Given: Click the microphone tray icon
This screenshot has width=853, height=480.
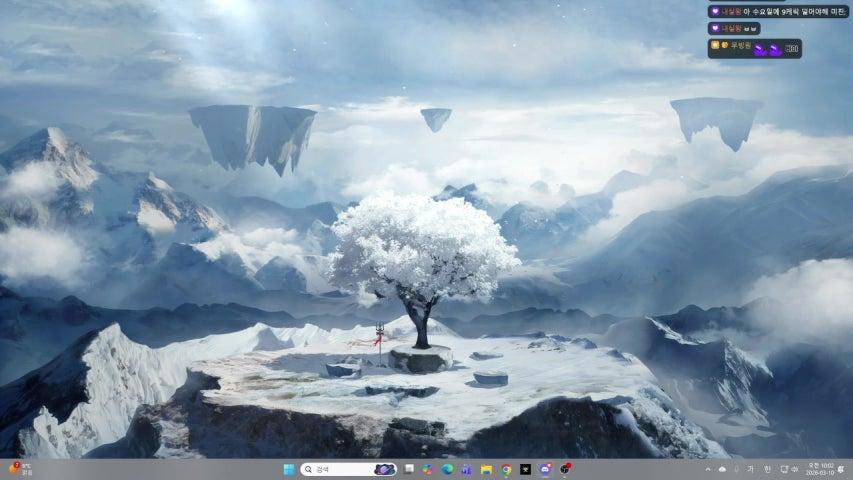Looking at the screenshot, I should coord(737,469).
